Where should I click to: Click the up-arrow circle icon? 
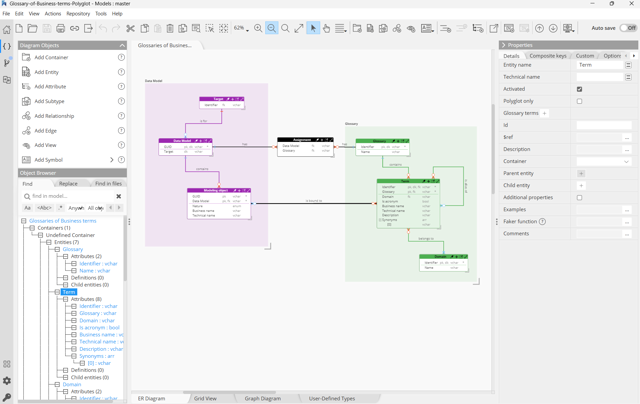click(539, 28)
